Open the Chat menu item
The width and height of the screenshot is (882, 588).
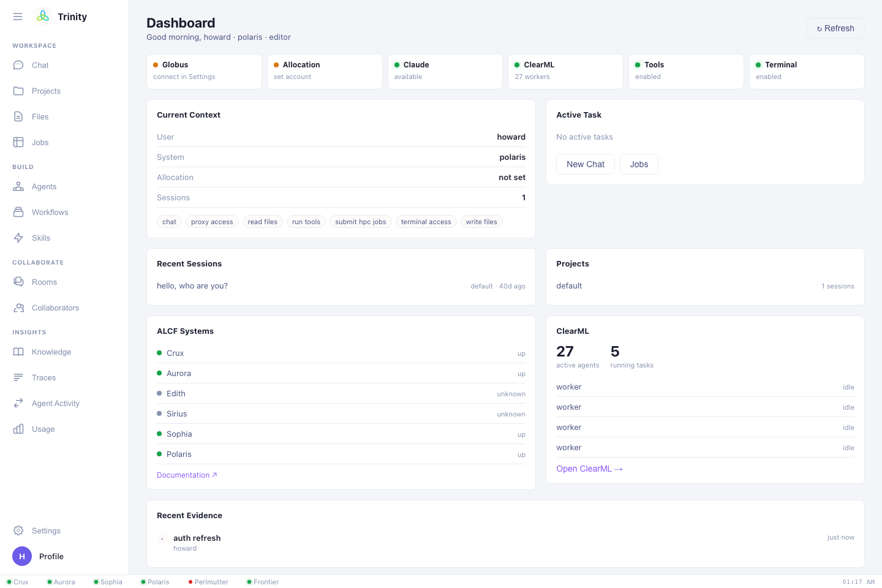pos(64,65)
